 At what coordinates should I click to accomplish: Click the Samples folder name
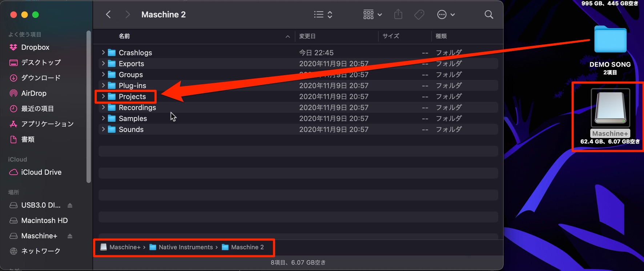tap(133, 118)
